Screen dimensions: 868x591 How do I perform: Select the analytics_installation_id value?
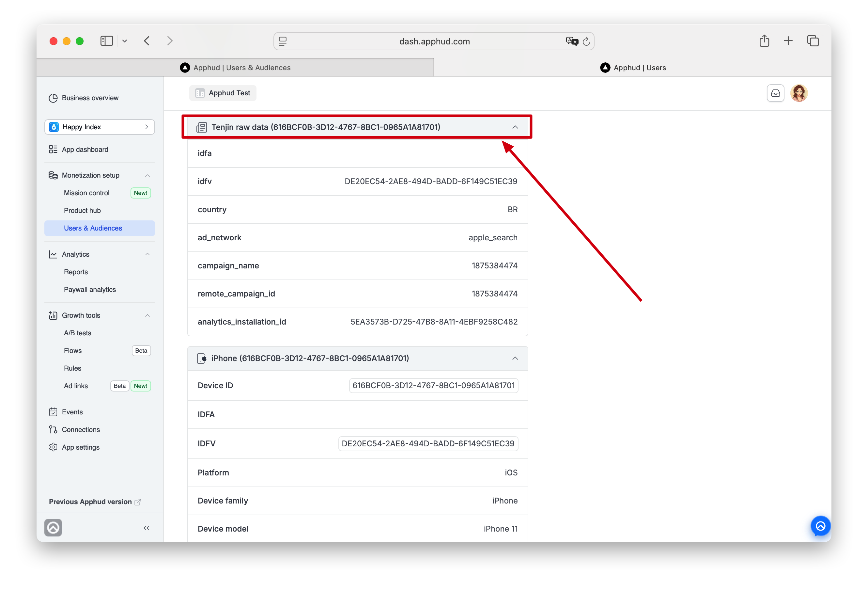click(434, 322)
